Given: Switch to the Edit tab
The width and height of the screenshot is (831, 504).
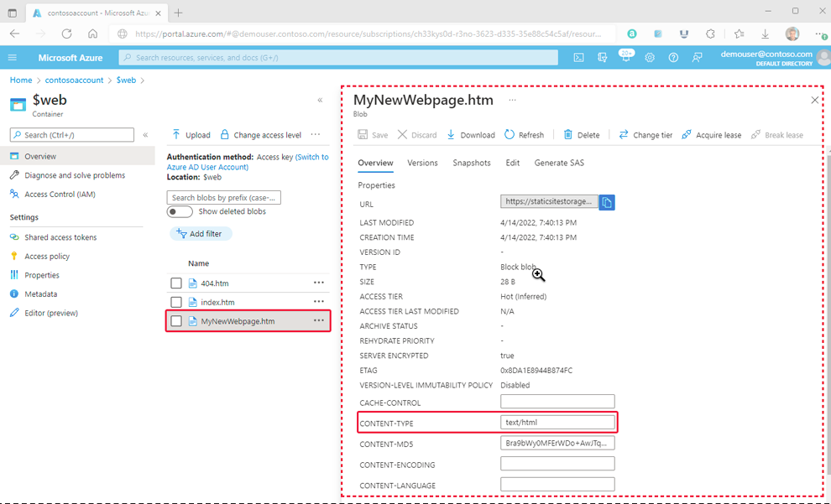Looking at the screenshot, I should point(513,163).
